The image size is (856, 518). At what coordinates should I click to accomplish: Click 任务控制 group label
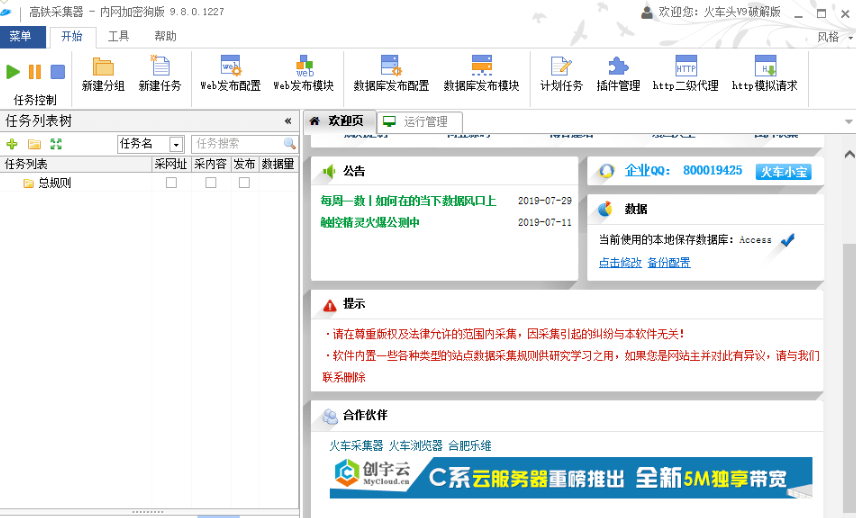pos(35,100)
